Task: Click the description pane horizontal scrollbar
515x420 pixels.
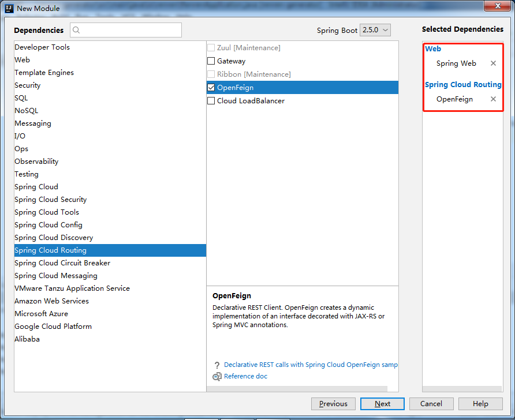Action: pyautogui.click(x=297, y=389)
